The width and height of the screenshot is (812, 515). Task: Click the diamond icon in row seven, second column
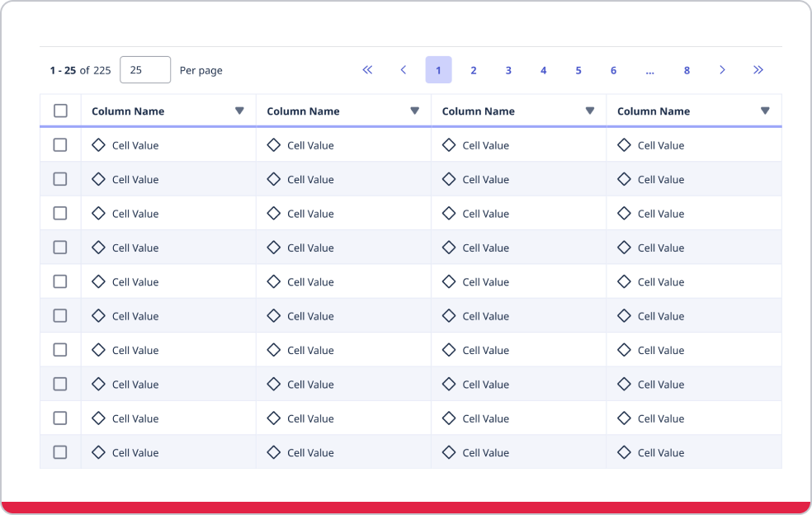click(273, 350)
